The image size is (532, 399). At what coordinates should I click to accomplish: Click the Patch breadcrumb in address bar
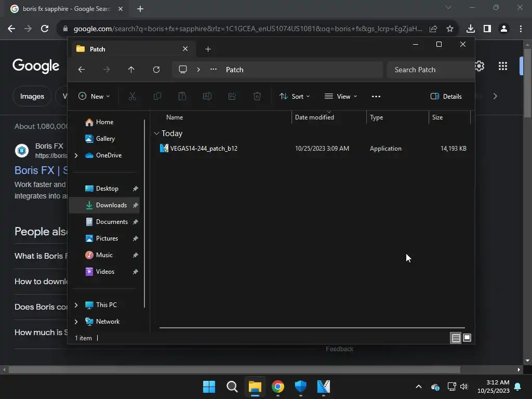click(x=234, y=70)
